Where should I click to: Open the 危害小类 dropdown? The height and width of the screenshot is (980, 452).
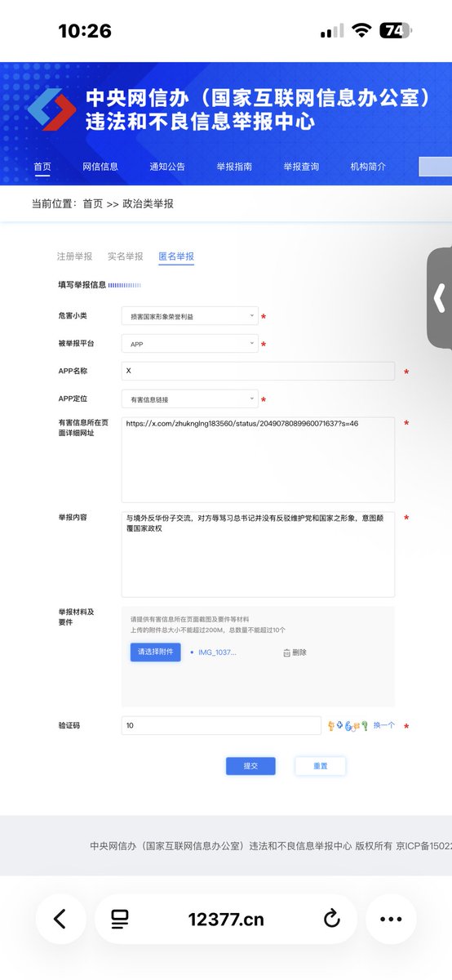(x=189, y=316)
